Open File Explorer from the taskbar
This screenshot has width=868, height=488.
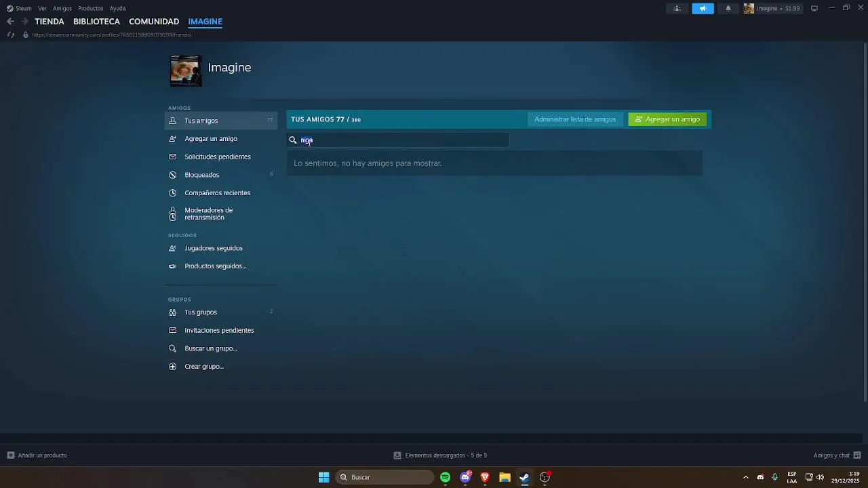(505, 477)
